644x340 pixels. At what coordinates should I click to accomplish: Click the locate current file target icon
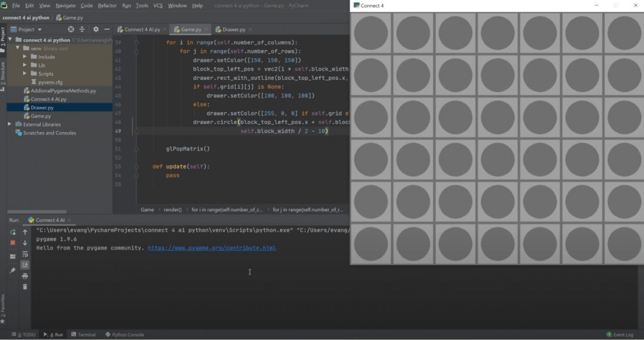[x=71, y=29]
